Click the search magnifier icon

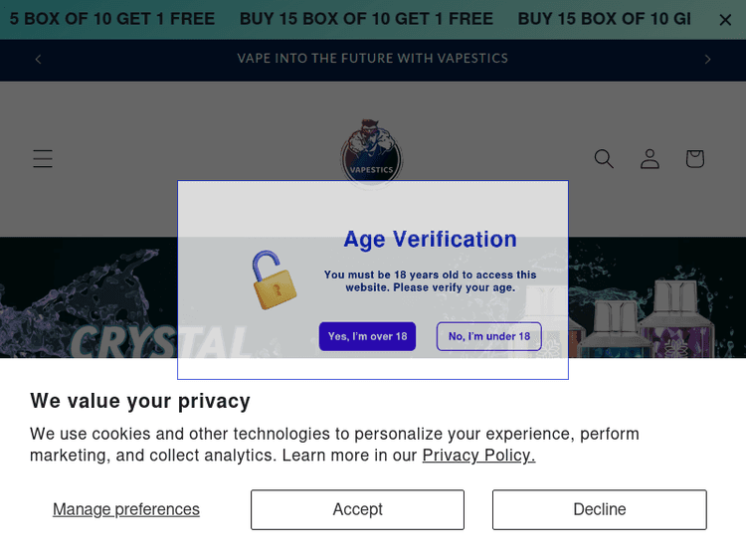[604, 159]
